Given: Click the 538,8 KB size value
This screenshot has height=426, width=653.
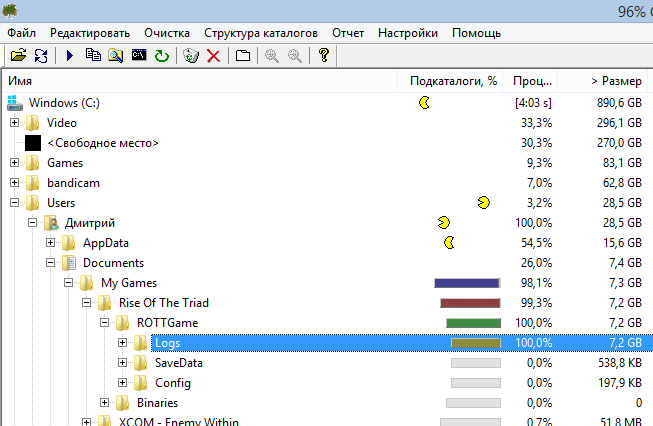Looking at the screenshot, I should (620, 363).
